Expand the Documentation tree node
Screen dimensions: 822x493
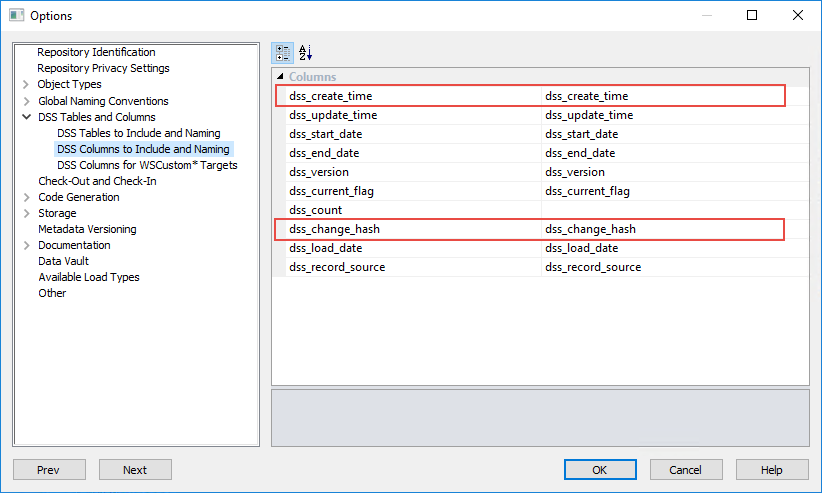point(26,245)
